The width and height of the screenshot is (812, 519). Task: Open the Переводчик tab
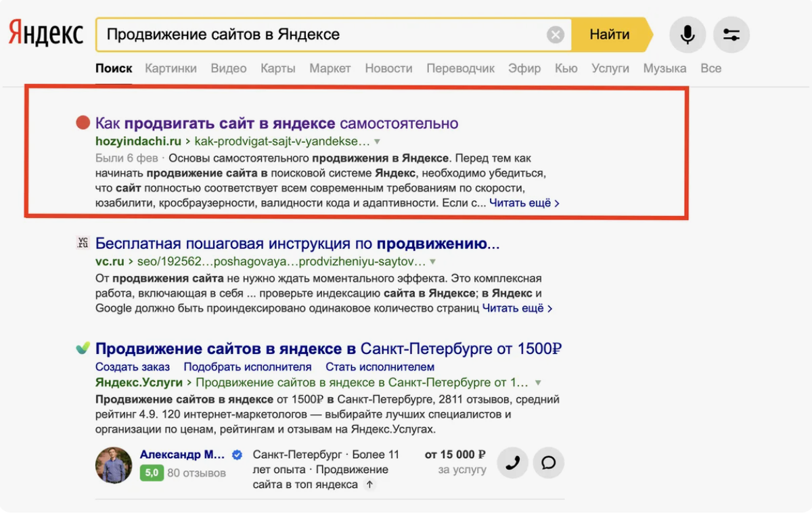coord(460,68)
